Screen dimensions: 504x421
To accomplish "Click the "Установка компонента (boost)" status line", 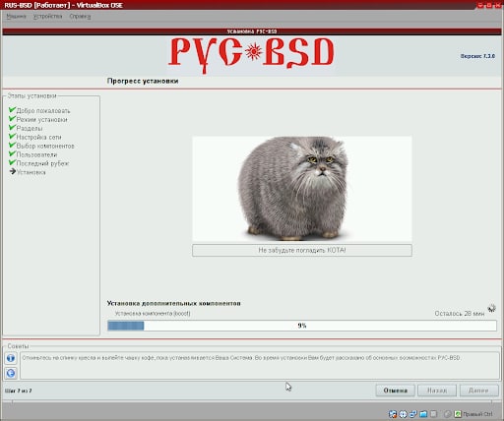I will [153, 314].
